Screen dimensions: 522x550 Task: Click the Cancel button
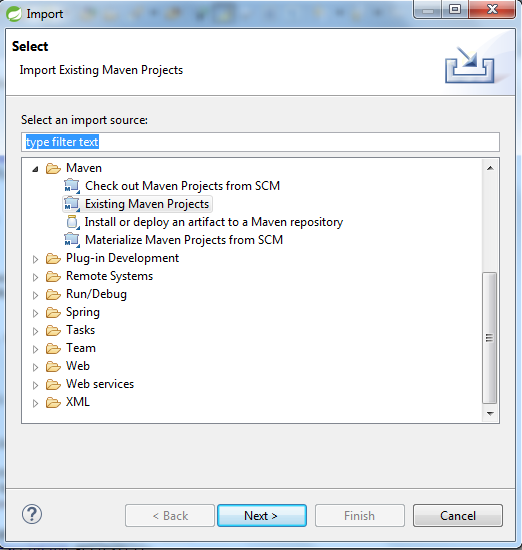(x=457, y=515)
